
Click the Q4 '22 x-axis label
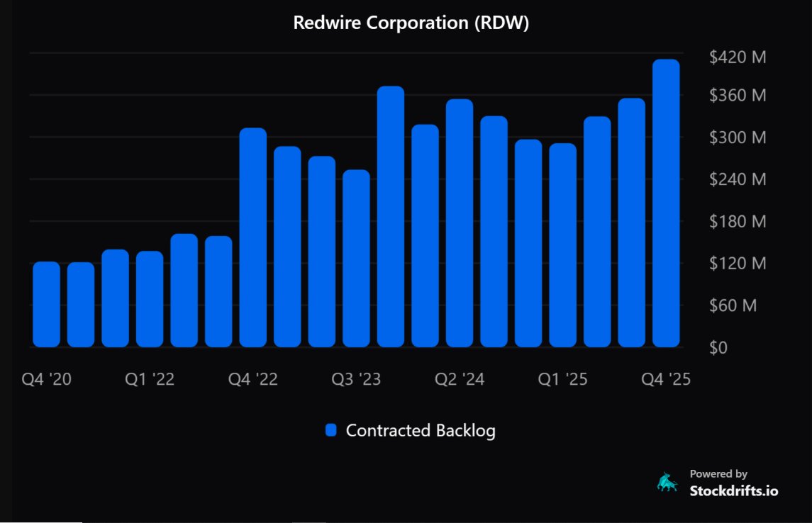[x=252, y=379]
